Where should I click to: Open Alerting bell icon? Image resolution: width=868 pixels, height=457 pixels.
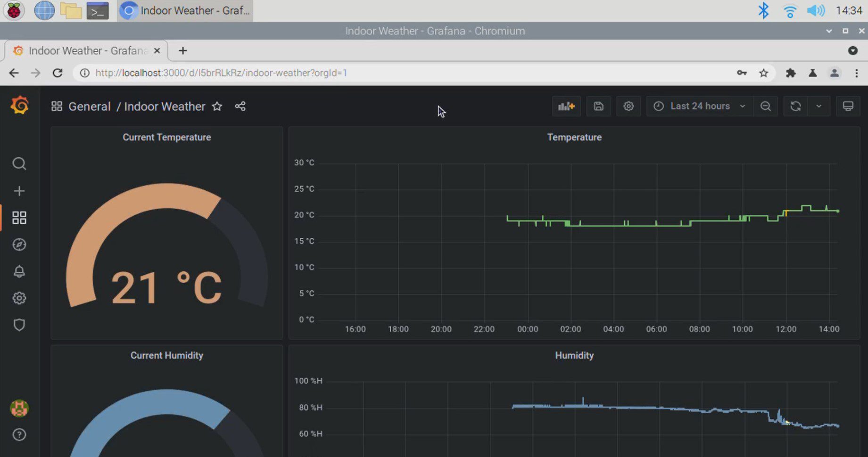coord(19,271)
